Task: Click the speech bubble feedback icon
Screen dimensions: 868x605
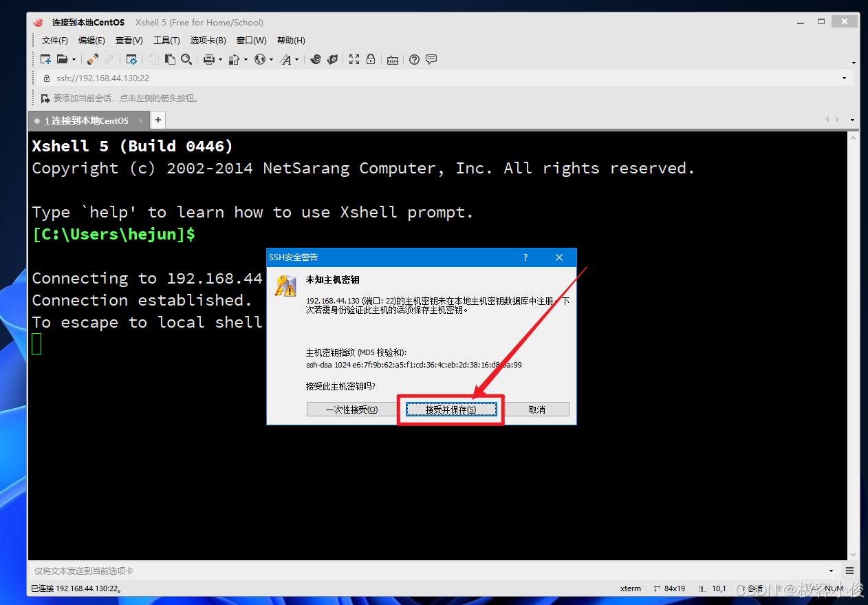Action: point(431,60)
